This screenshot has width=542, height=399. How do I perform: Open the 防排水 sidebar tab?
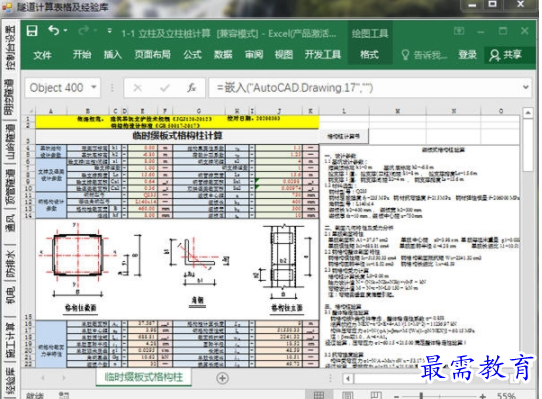pos(10,263)
